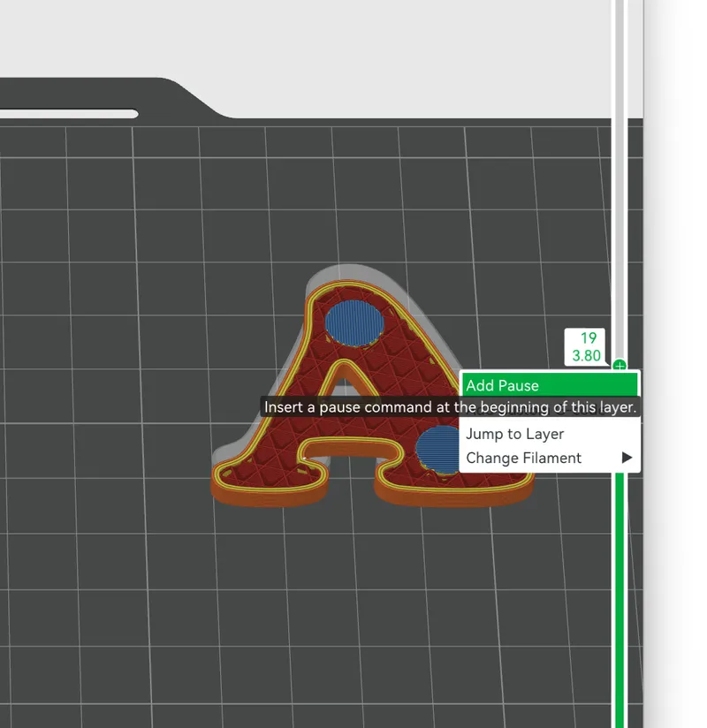The width and height of the screenshot is (707, 728).
Task: Choose Jump to Layer in the menu
Action: click(x=514, y=434)
